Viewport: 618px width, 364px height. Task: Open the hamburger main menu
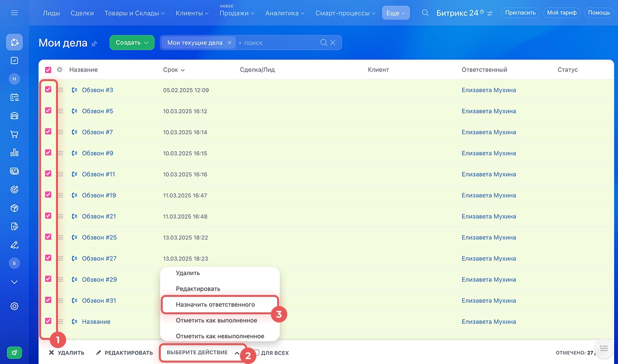pos(14,13)
